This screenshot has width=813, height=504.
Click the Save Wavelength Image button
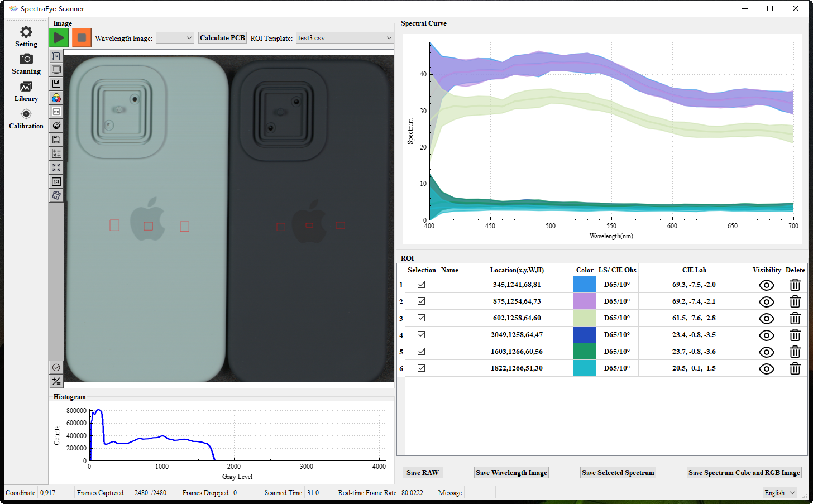click(511, 473)
